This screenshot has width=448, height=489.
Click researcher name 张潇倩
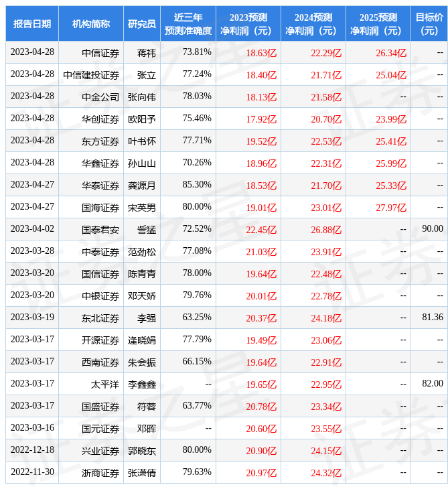click(x=142, y=473)
